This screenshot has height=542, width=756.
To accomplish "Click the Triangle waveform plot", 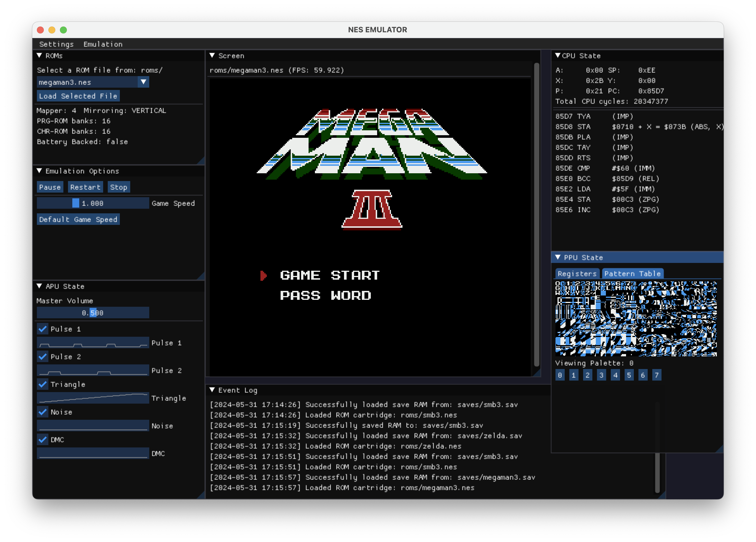I will [93, 398].
